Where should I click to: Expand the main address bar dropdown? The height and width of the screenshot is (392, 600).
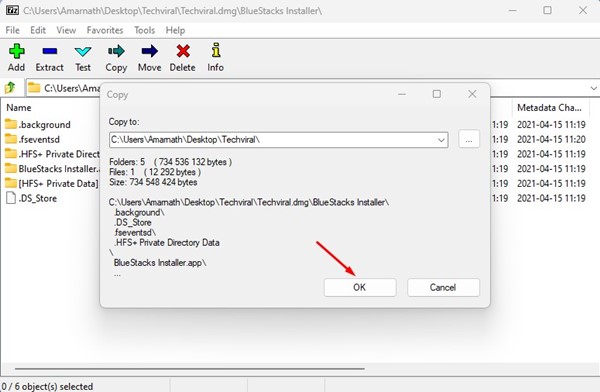593,88
